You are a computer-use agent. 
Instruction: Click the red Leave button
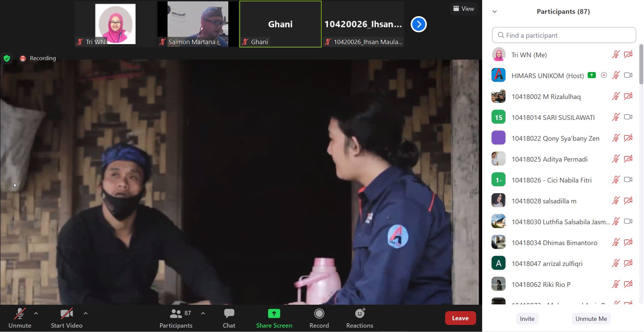(x=460, y=318)
